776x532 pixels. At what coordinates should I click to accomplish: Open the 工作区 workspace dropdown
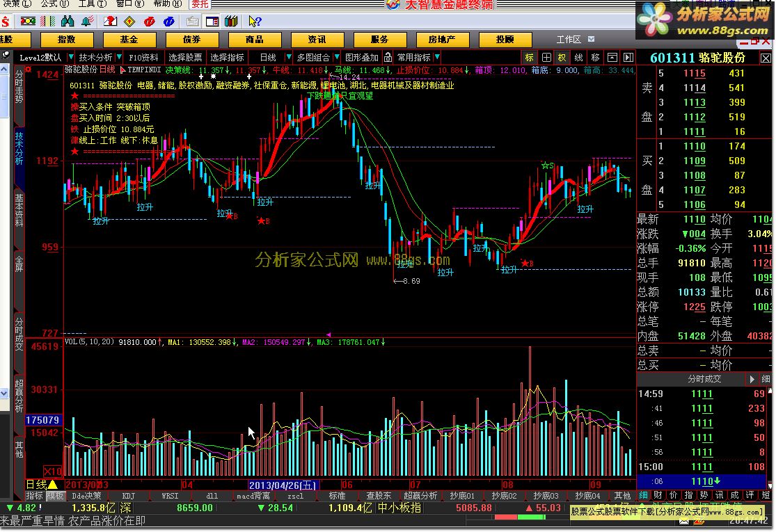click(591, 39)
